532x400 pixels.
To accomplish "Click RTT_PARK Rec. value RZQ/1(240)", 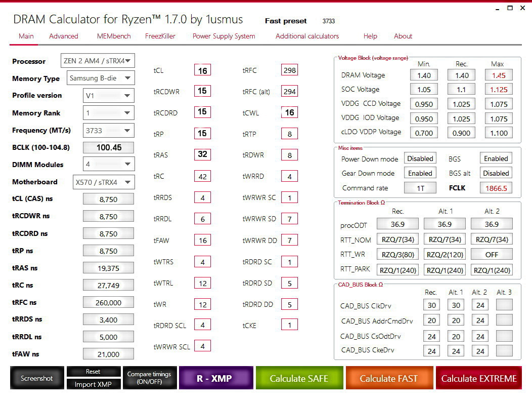I will (x=397, y=270).
